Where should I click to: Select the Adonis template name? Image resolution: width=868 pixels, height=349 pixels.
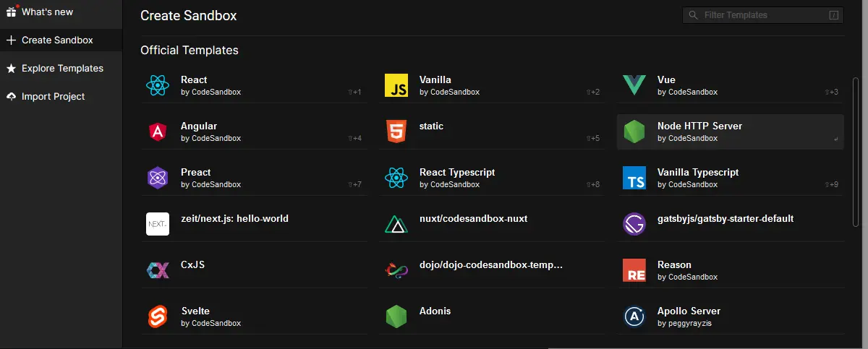(435, 311)
